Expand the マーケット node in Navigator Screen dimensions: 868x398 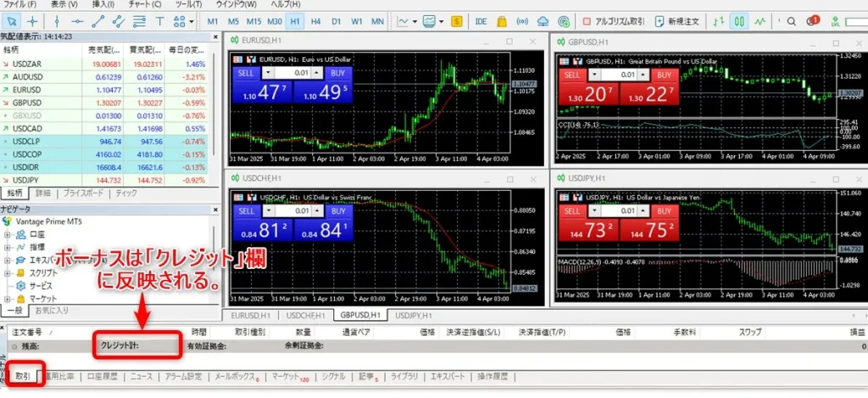pos(8,299)
